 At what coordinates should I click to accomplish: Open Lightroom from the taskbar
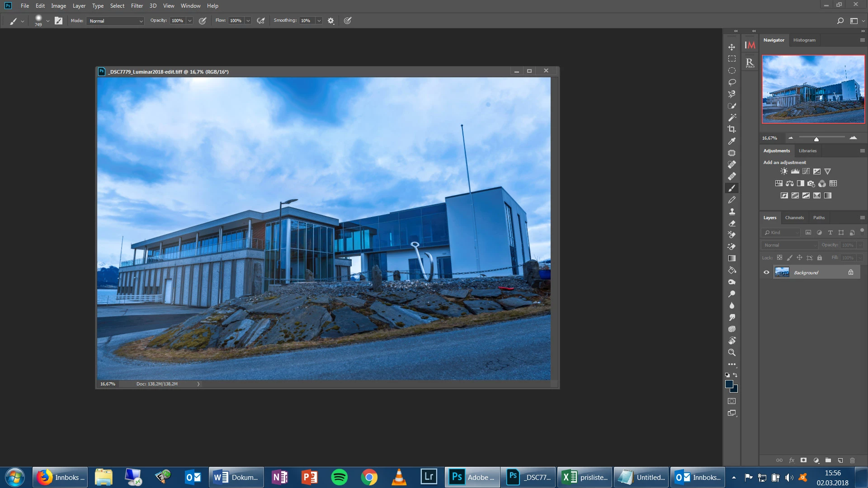click(x=428, y=477)
